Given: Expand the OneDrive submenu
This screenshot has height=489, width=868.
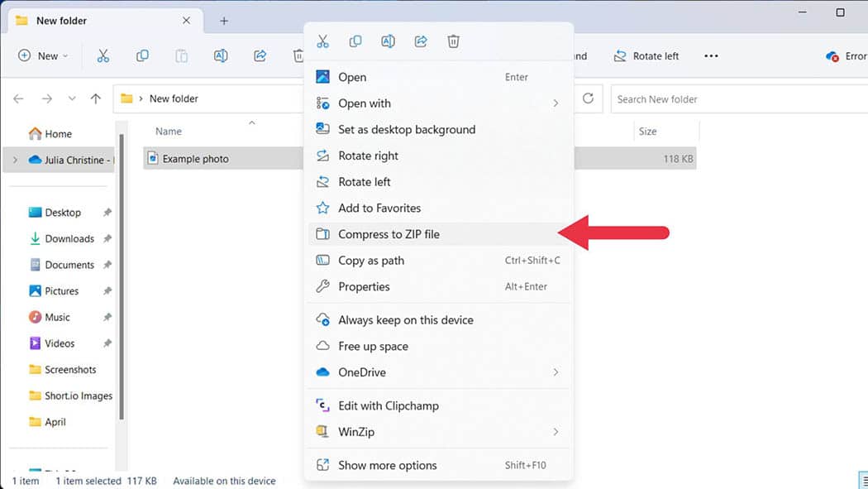Looking at the screenshot, I should click(x=438, y=372).
